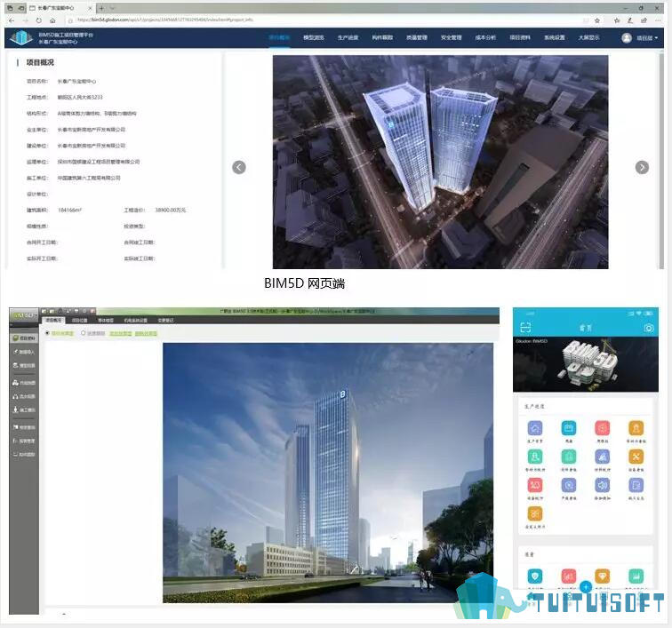
Task: Open the headphone-icon module in desktop sidebar
Action: 24,396
